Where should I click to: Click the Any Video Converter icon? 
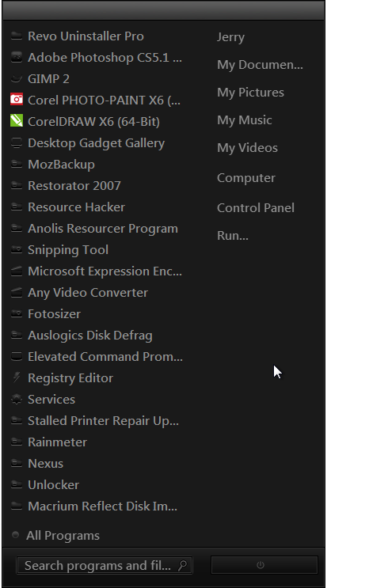(x=17, y=292)
